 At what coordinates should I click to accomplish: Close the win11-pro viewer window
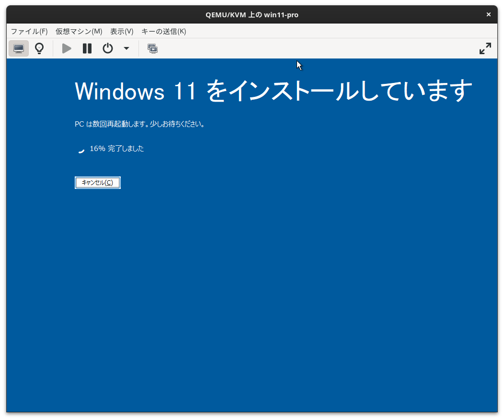coord(488,14)
